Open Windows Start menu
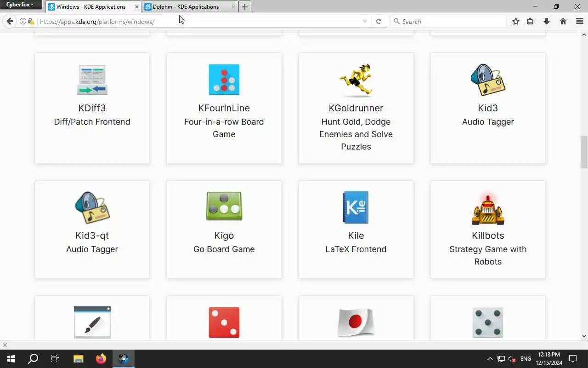The image size is (588, 368). [11, 359]
